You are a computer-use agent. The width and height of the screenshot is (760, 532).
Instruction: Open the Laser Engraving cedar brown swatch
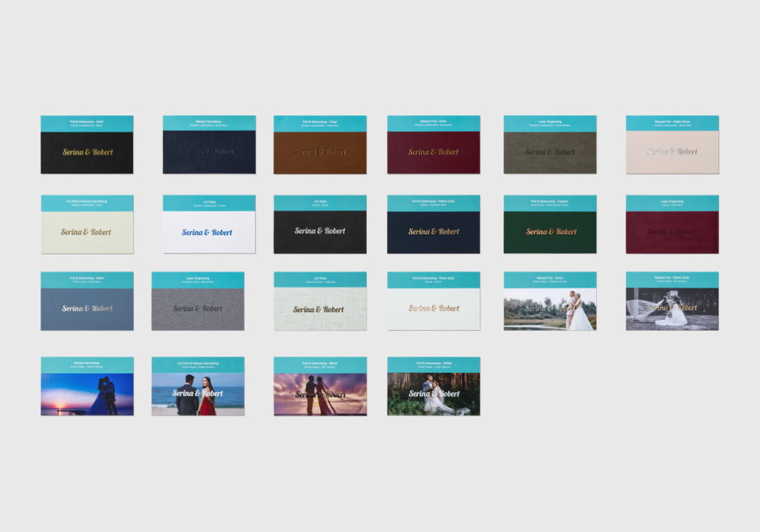tap(550, 144)
